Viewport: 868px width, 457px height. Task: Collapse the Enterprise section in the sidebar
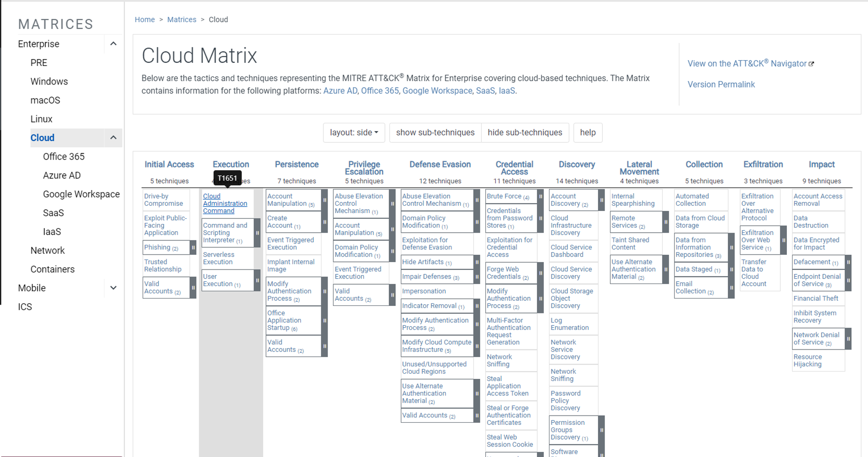114,44
